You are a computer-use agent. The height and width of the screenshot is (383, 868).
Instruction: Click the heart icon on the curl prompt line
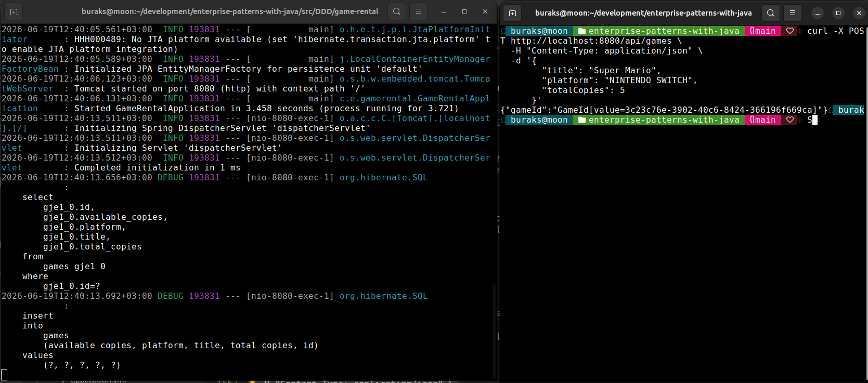[x=790, y=31]
